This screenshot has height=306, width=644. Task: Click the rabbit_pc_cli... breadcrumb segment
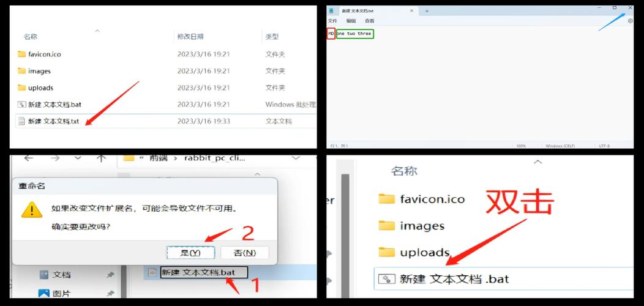tap(215, 158)
